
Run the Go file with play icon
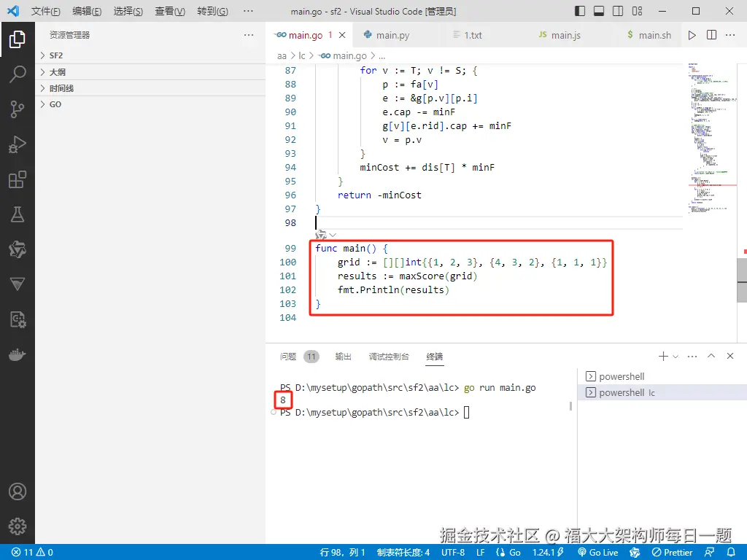click(692, 35)
